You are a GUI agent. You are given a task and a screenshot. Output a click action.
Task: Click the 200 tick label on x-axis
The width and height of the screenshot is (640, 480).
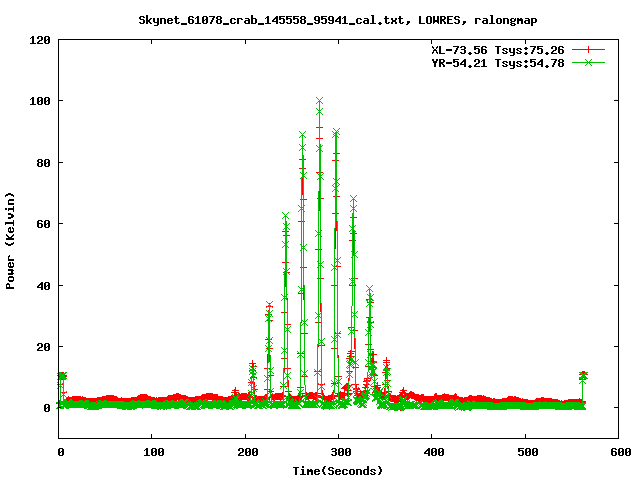coord(245,453)
